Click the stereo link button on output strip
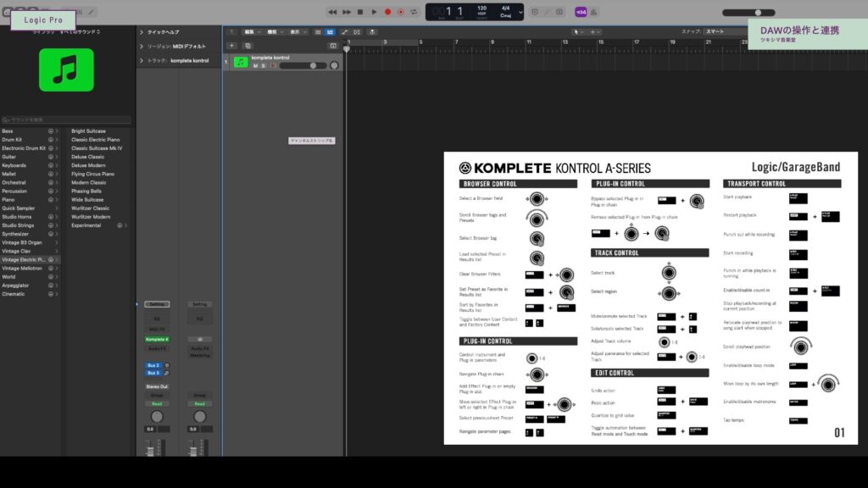The width and height of the screenshot is (868, 488). tap(200, 340)
